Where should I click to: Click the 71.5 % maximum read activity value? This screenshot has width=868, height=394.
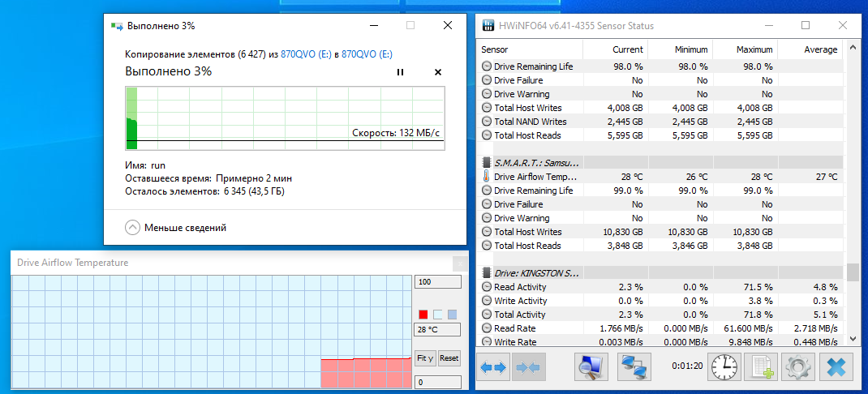point(758,287)
